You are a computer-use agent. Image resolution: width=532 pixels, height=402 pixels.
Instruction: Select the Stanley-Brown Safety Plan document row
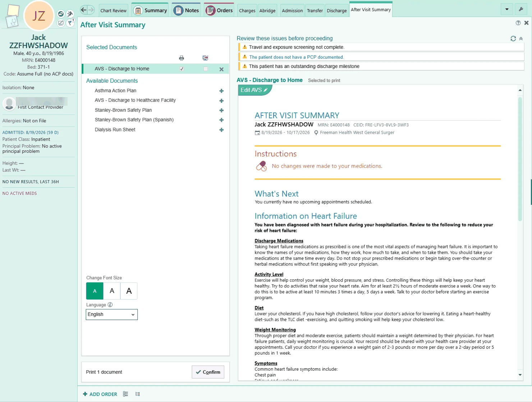(155, 110)
